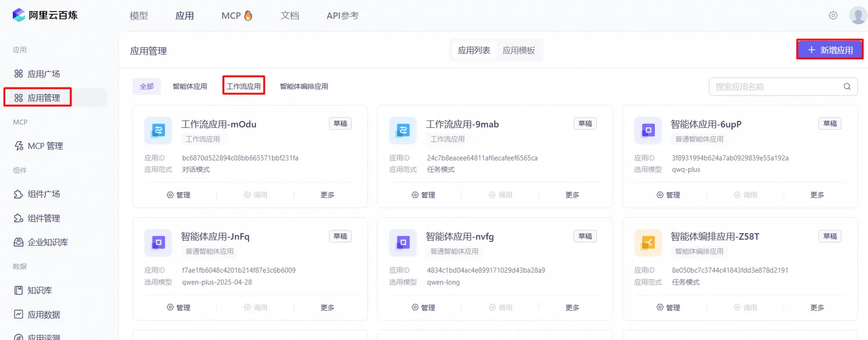Click the 调用 icon on 工作流应用-9mab
Screen dimensions: 868x340
[x=492, y=195]
